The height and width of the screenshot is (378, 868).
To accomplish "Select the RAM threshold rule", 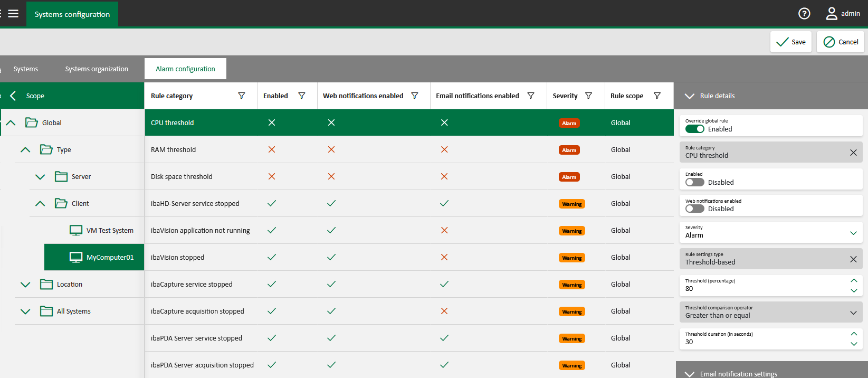I will [409, 149].
